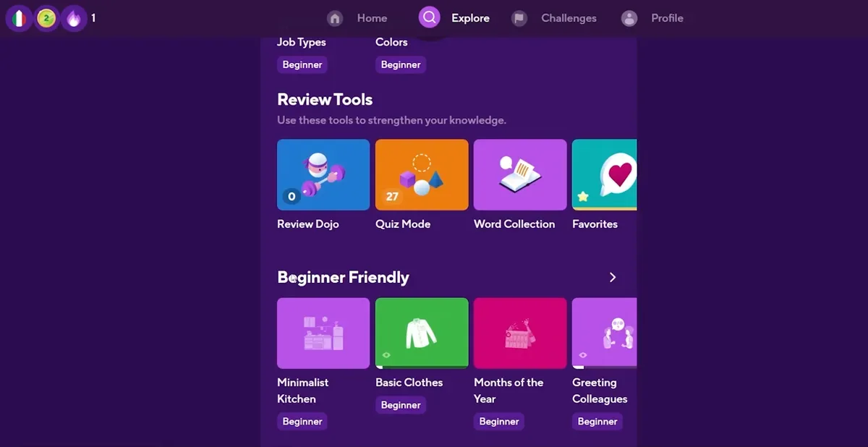
Task: Expand Beginner Friendly with arrow chevron
Action: (613, 277)
